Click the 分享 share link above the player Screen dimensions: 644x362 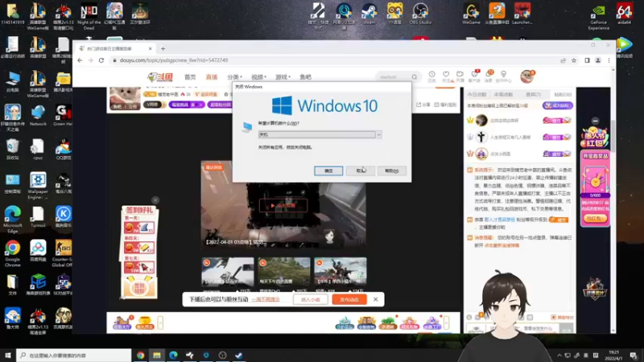click(x=424, y=105)
